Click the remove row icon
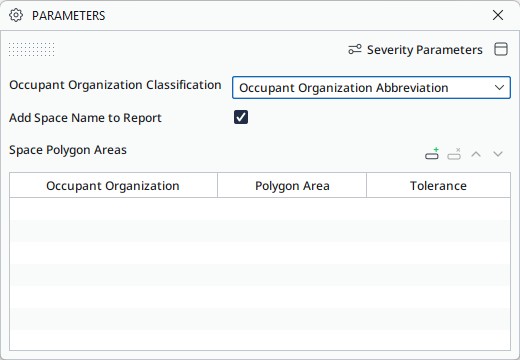Screen dimensions: 520x360 click(x=454, y=154)
